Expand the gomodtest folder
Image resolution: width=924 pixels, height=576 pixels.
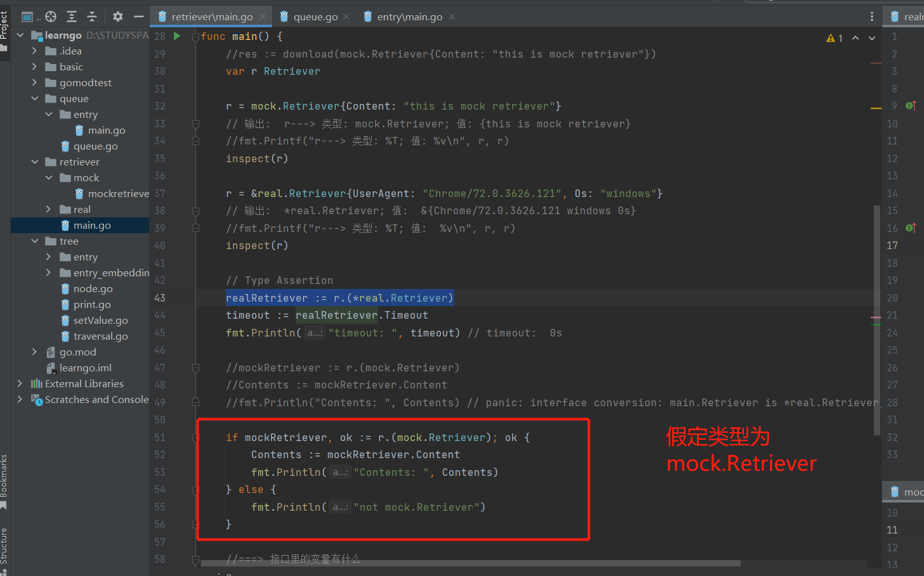coord(34,82)
